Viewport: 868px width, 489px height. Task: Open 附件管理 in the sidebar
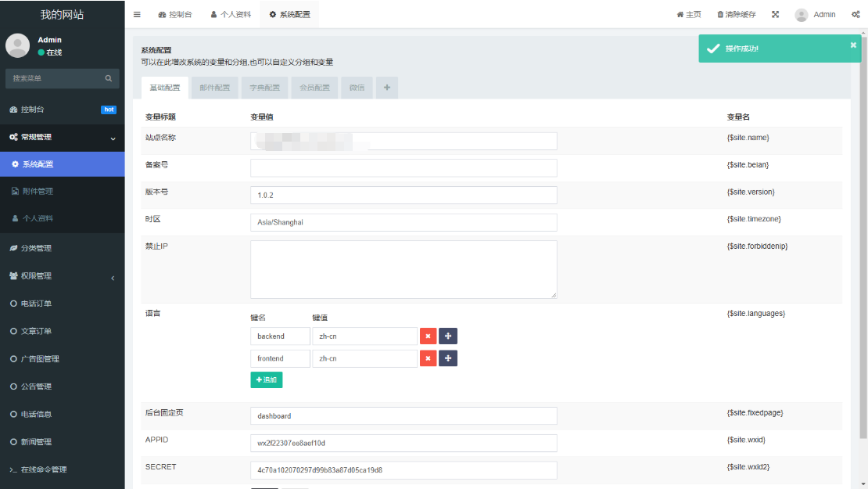[37, 192]
